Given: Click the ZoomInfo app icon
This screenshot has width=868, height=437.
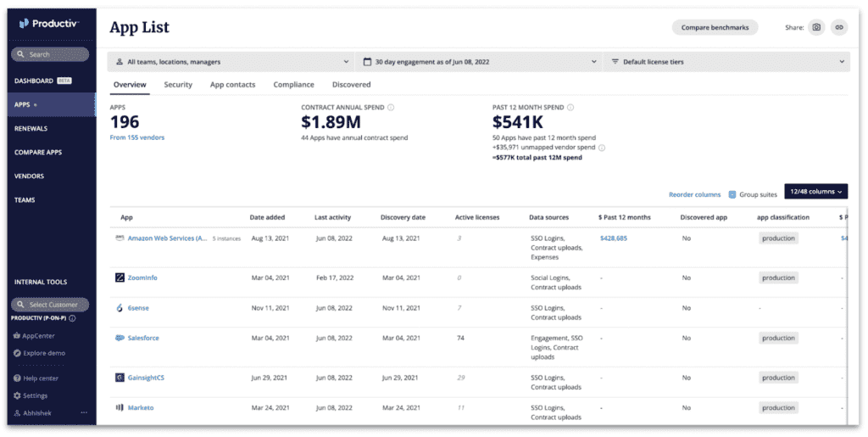Looking at the screenshot, I should pos(120,277).
